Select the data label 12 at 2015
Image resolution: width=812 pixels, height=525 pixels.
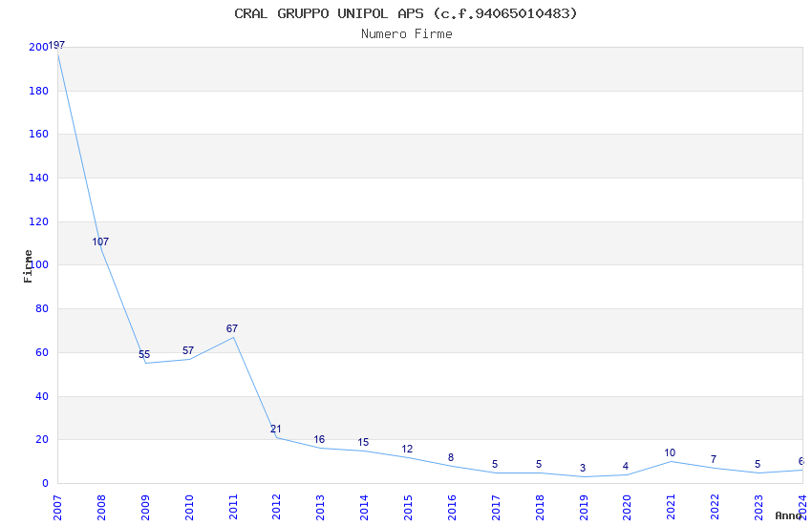(407, 449)
